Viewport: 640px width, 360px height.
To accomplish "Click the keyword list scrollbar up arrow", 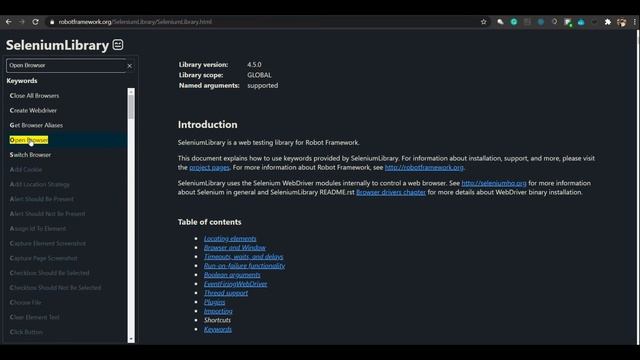I will [131, 92].
